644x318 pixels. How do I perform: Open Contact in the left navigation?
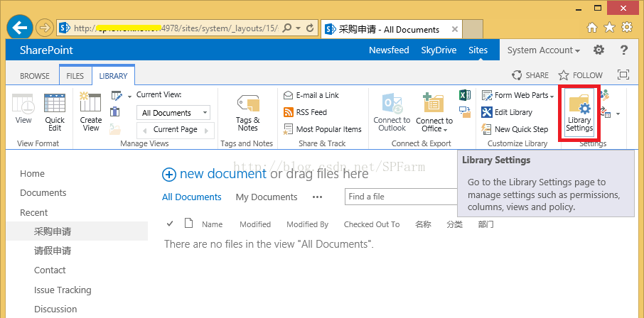tap(50, 270)
